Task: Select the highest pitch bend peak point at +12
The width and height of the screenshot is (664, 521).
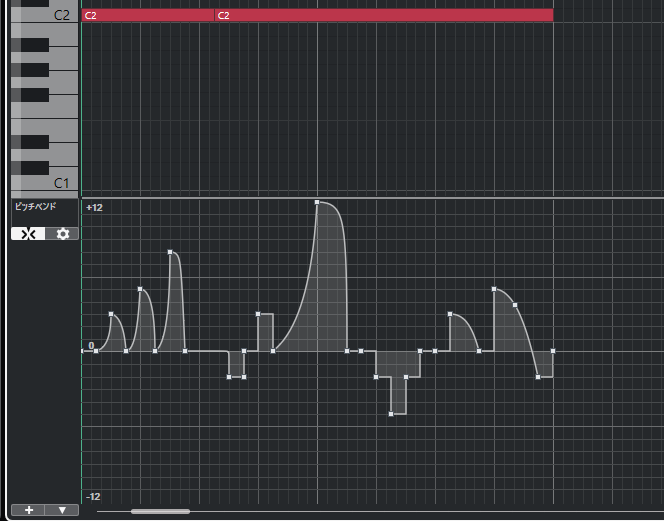Action: point(317,202)
